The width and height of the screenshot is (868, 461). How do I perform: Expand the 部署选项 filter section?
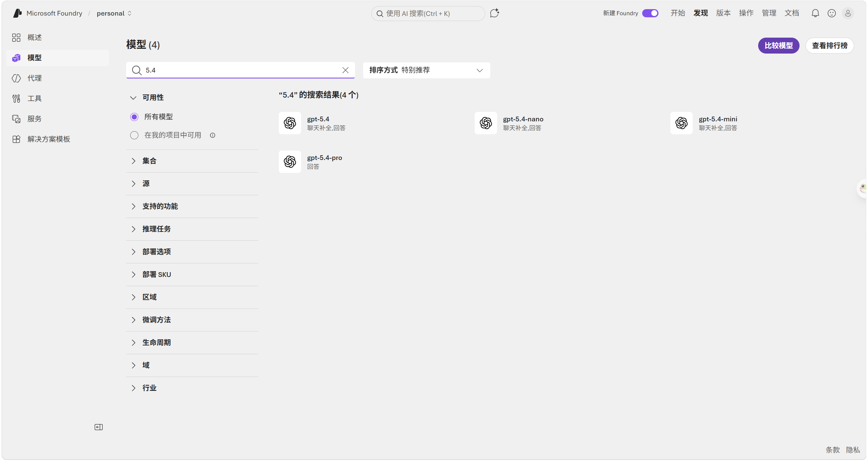click(192, 252)
